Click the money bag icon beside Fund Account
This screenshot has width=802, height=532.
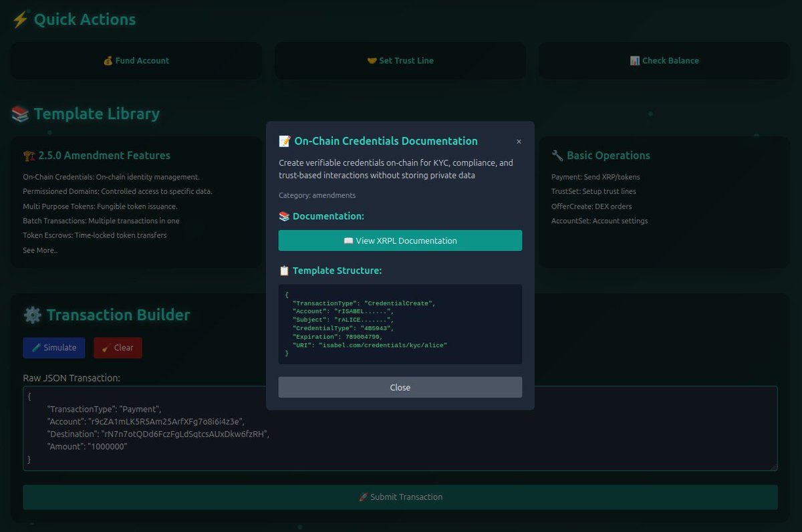(108, 60)
